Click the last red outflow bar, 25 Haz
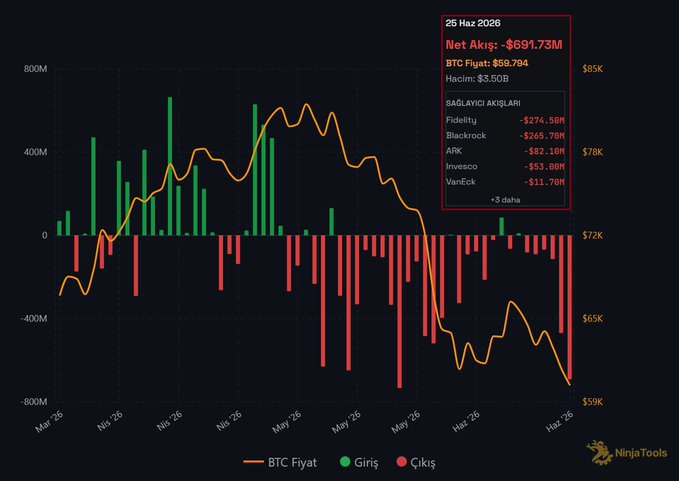 click(x=570, y=307)
